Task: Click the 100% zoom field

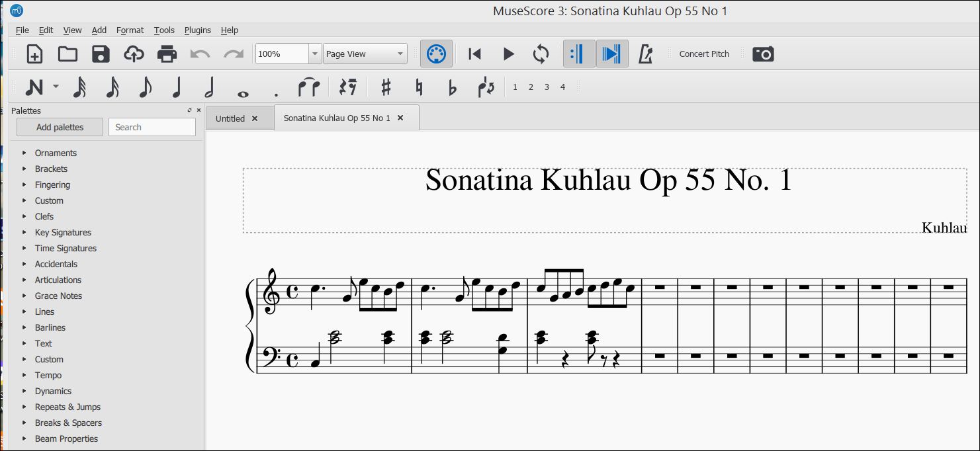Action: click(282, 54)
